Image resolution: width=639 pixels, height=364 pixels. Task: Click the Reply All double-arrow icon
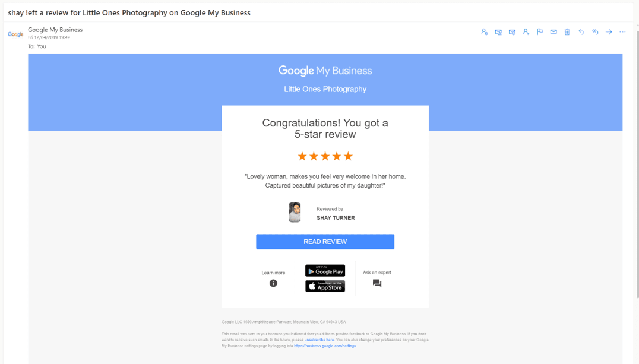595,32
